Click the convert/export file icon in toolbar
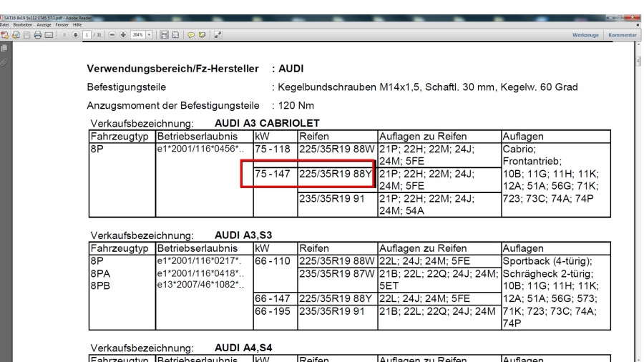Image resolution: width=644 pixels, height=362 pixels. point(16,35)
